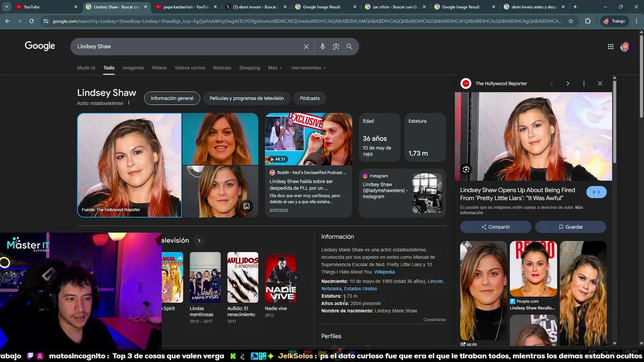Open the Edad 36 años card
Image resolution: width=644 pixels, height=362 pixels.
379,138
